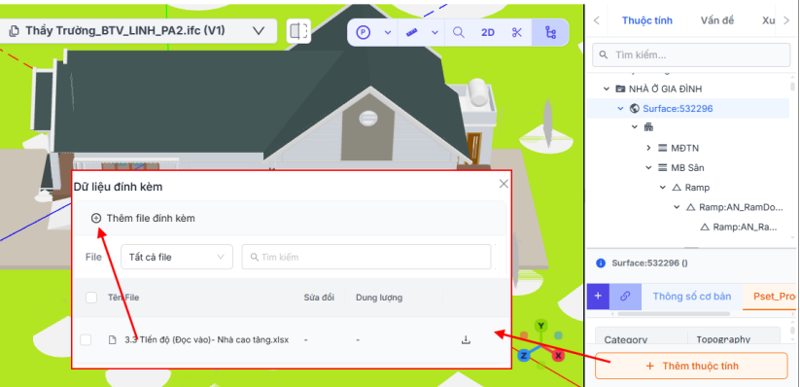Click the file name 3.3 Tiến độ (Đọc vào)- Nhà cao tầng.xlsx

[207, 340]
